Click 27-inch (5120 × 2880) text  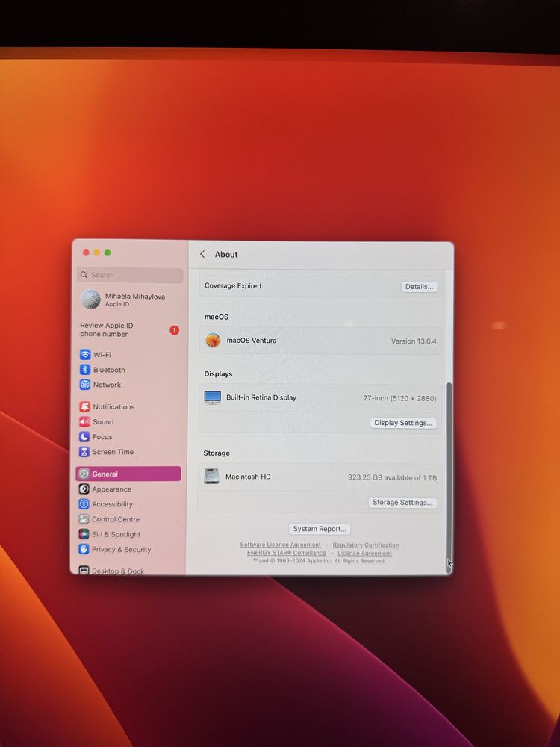399,398
